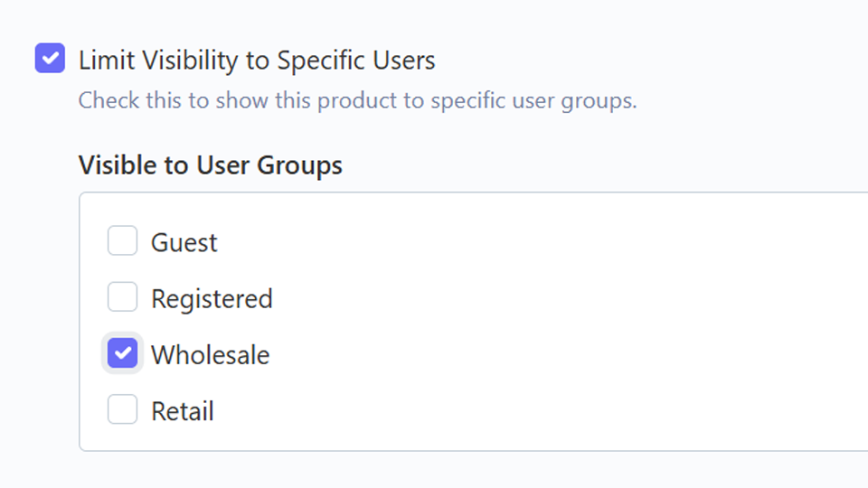Uncheck the Limit Visibility to Specific Users checkbox
868x488 pixels.
(50, 60)
